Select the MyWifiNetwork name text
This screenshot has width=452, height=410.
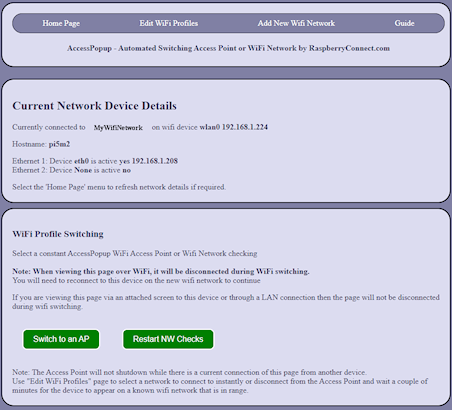click(118, 128)
